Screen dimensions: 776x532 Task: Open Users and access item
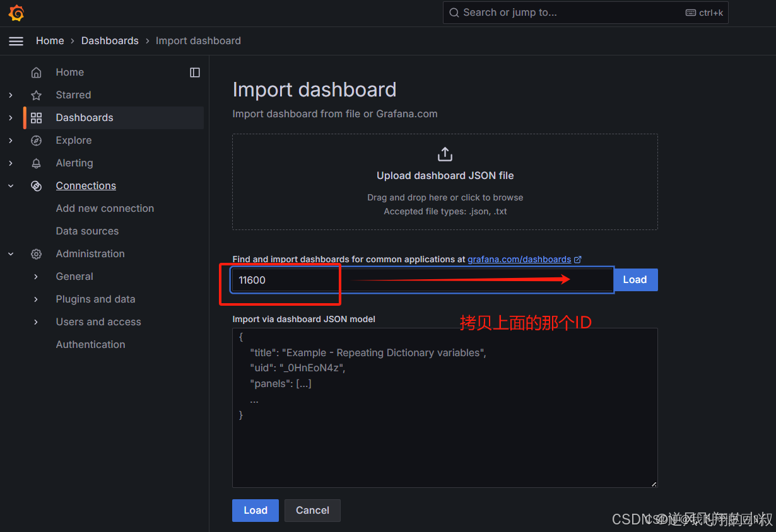pyautogui.click(x=98, y=322)
